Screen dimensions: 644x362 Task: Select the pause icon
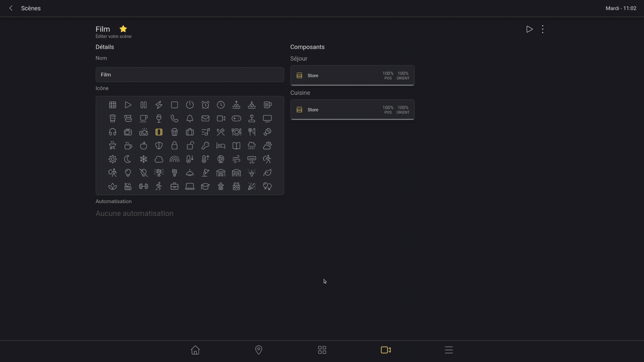(144, 105)
